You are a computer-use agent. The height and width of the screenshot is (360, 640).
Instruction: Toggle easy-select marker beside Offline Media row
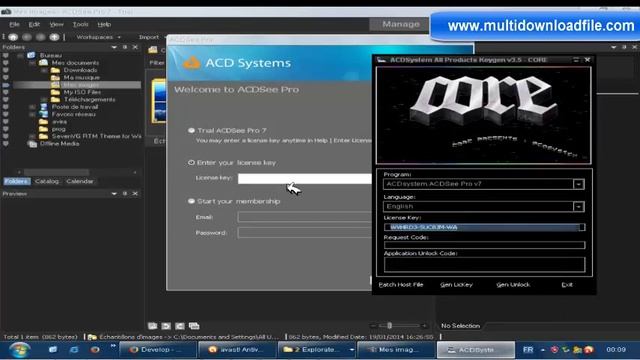click(x=5, y=144)
